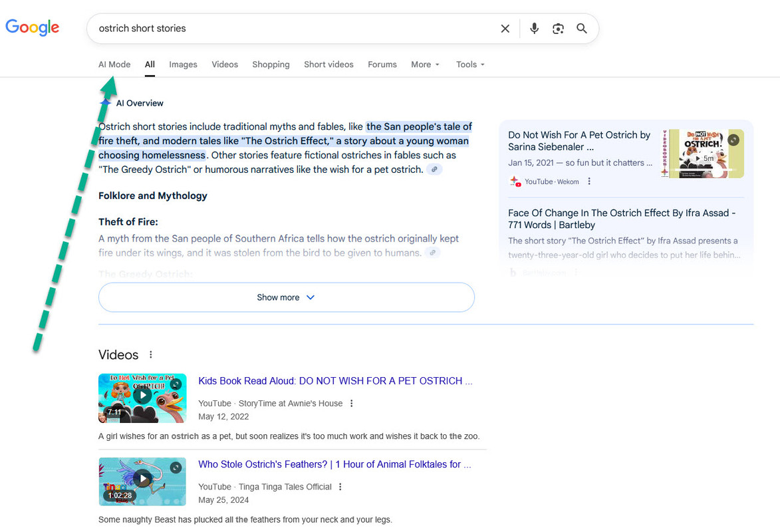780x532 pixels.
Task: Open Do Not Wish For A Pet Ostrich source card
Action: [579, 141]
